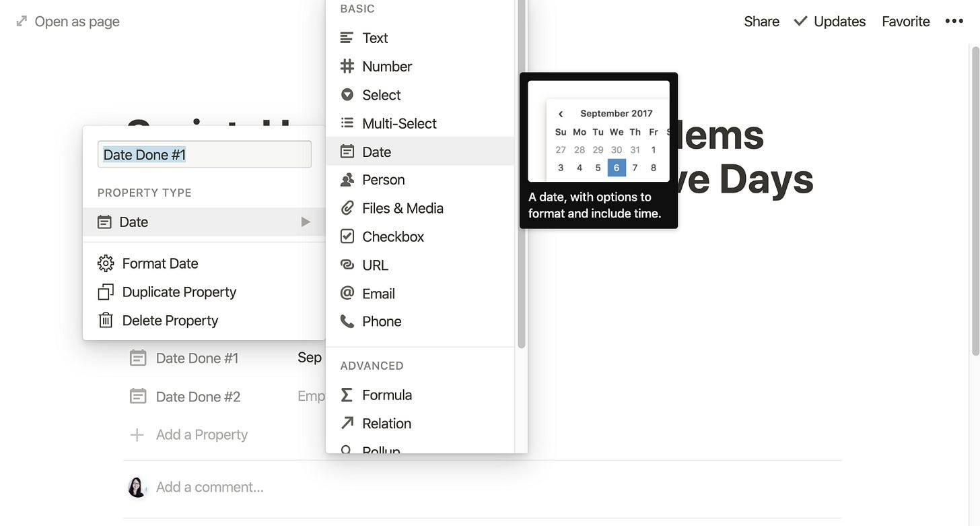The image size is (980, 526).
Task: Click the calendar icon beside Date Done #2 row
Action: 137,396
